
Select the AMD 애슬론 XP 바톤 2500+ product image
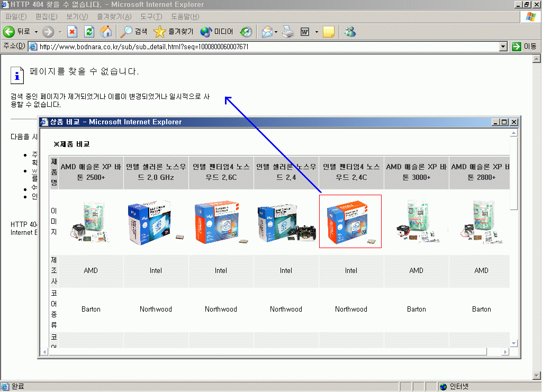click(x=91, y=221)
